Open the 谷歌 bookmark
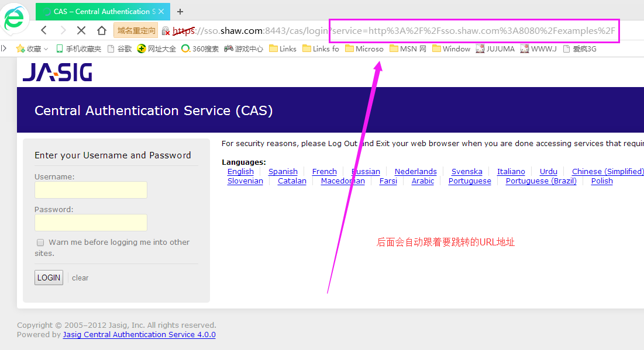This screenshot has width=644, height=350. [119, 49]
